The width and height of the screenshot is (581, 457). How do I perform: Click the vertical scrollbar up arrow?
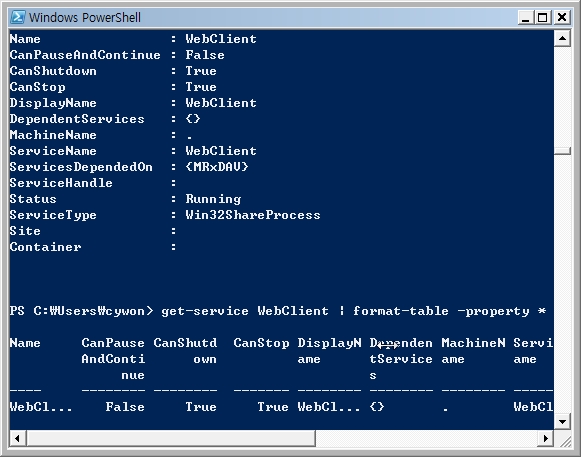point(562,38)
